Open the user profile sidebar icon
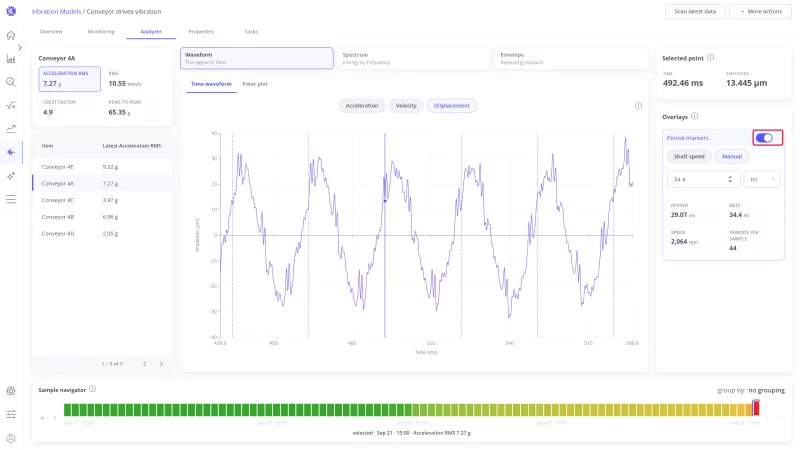The height and width of the screenshot is (450, 800). [x=11, y=438]
